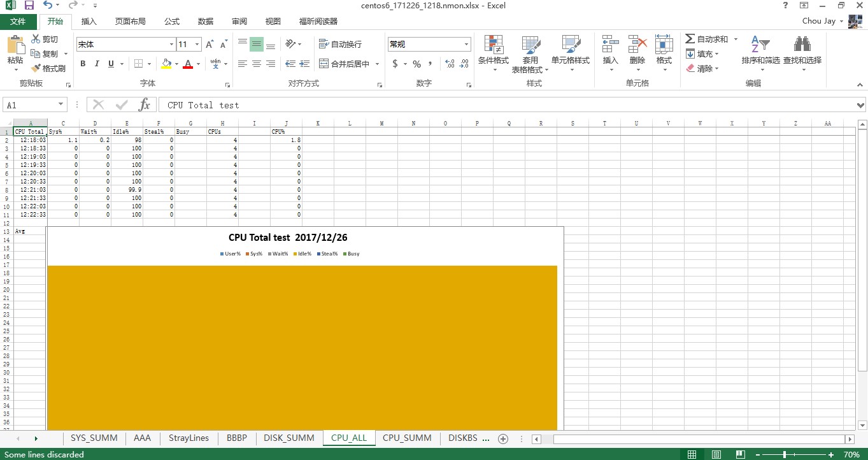The width and height of the screenshot is (868, 460).
Task: Switch to the Data (数据) tab
Action: click(x=206, y=21)
